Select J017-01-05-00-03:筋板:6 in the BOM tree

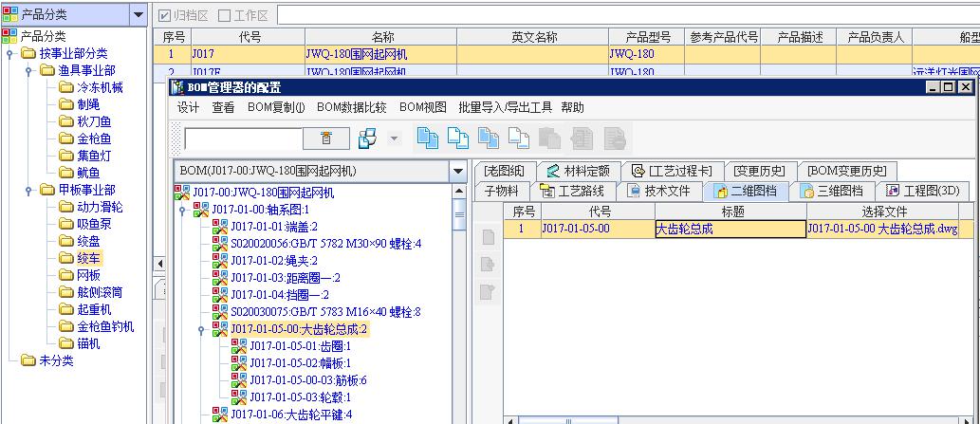click(308, 379)
